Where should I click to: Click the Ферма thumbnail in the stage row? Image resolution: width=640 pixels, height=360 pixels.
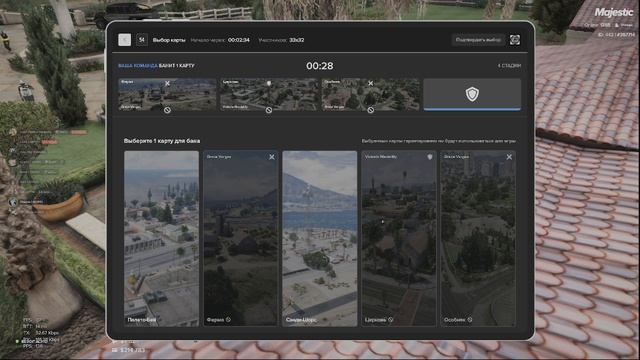(167, 94)
